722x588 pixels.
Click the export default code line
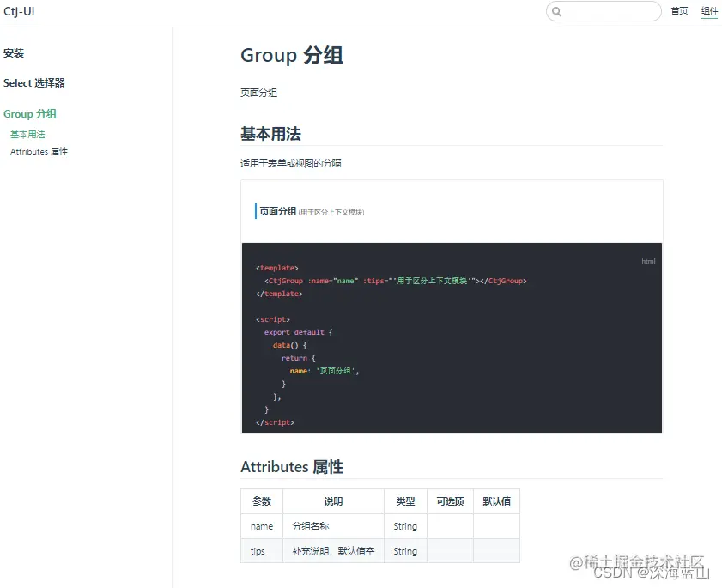pyautogui.click(x=299, y=332)
